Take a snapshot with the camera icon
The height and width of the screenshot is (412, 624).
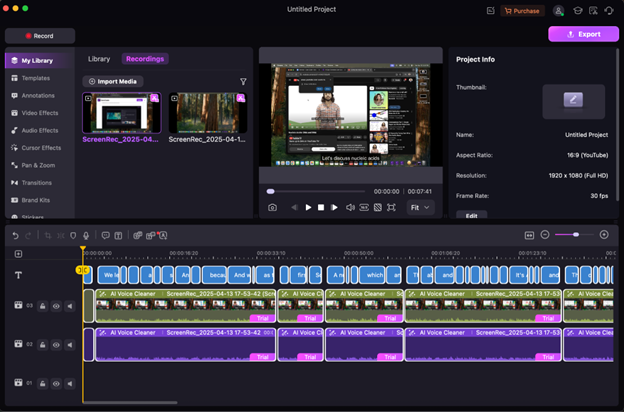272,207
